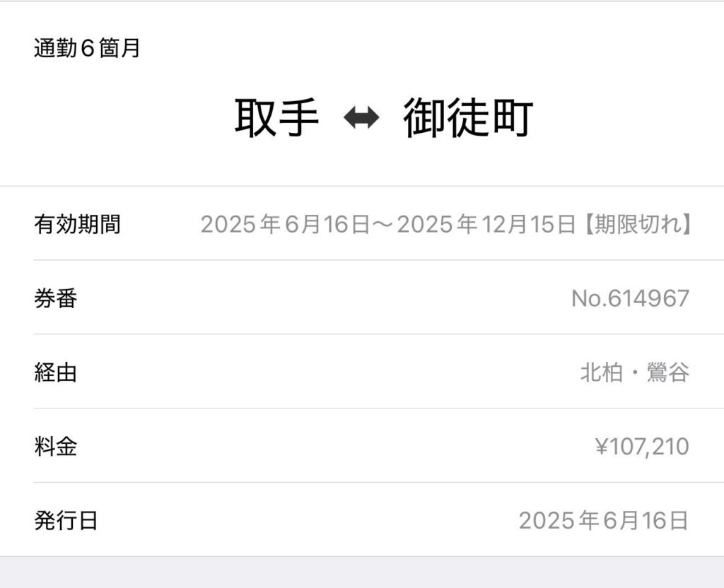Select the 通勤6箇月 pass type label
The width and height of the screenshot is (724, 588).
click(x=87, y=49)
